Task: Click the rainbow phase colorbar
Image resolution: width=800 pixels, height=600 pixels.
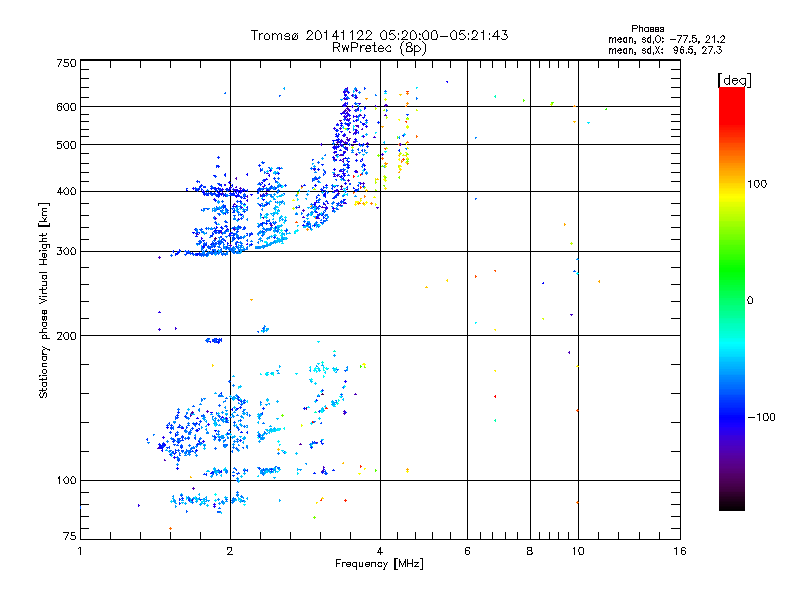Action: [x=732, y=298]
